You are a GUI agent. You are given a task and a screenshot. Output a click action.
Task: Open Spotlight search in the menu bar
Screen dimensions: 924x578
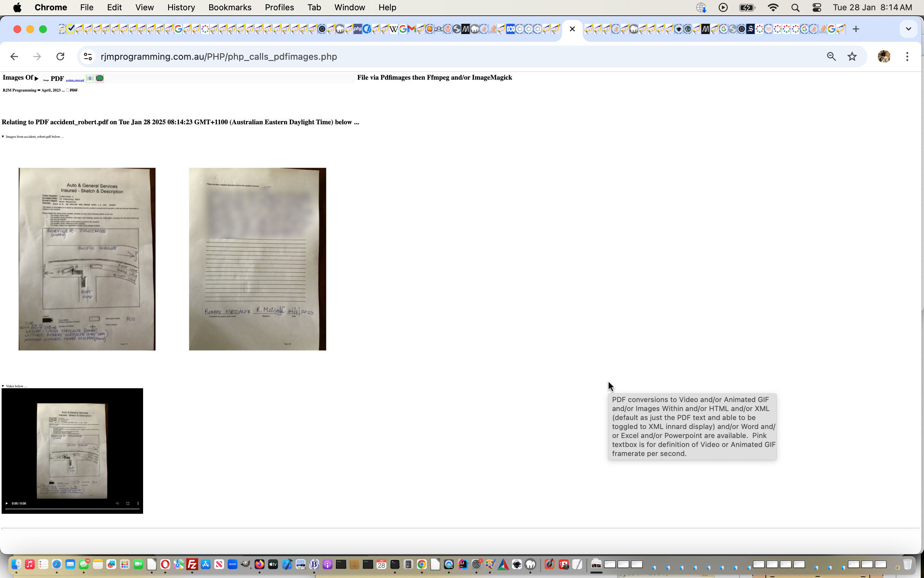(795, 7)
